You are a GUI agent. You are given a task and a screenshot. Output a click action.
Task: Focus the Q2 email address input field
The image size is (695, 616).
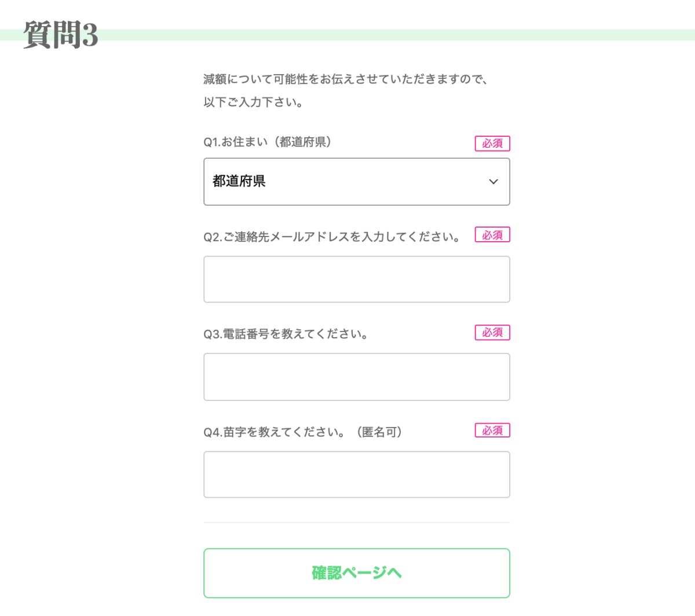coord(356,279)
